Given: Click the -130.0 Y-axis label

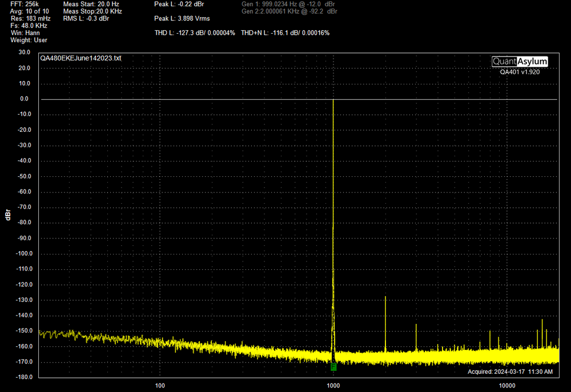Looking at the screenshot, I should 24,300.
